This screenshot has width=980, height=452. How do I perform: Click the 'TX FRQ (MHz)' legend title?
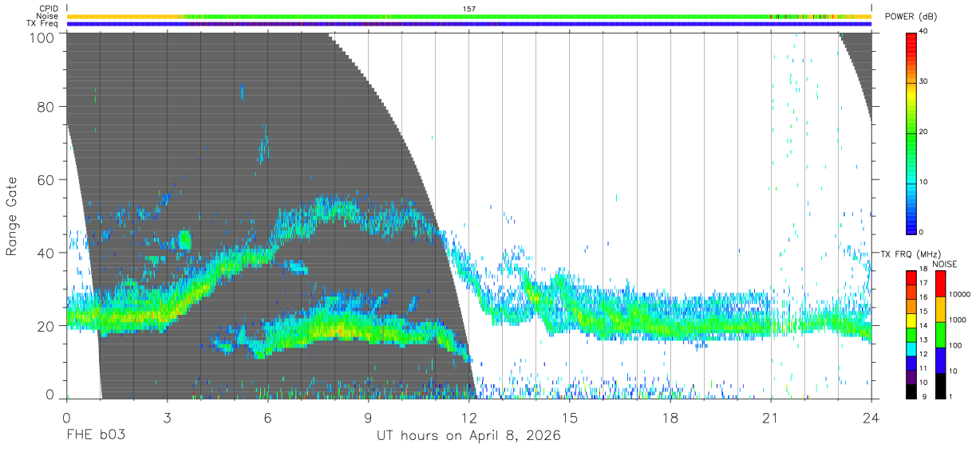point(911,254)
